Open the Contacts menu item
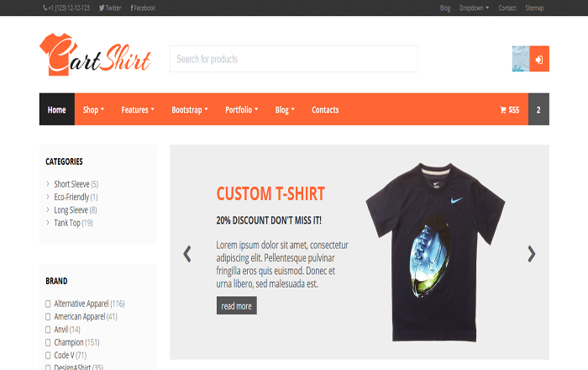588x370 pixels. 325,109
